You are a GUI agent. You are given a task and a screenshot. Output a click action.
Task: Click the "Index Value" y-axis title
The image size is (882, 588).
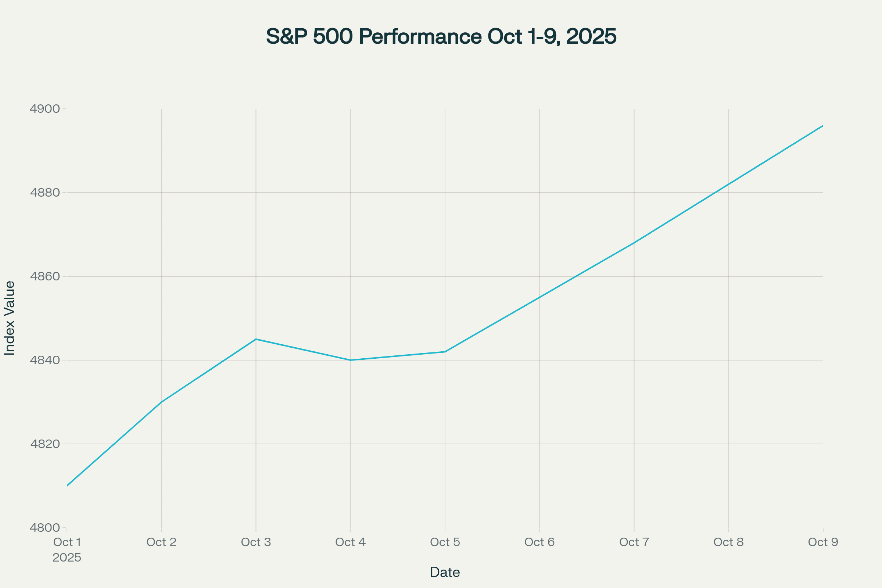click(10, 318)
